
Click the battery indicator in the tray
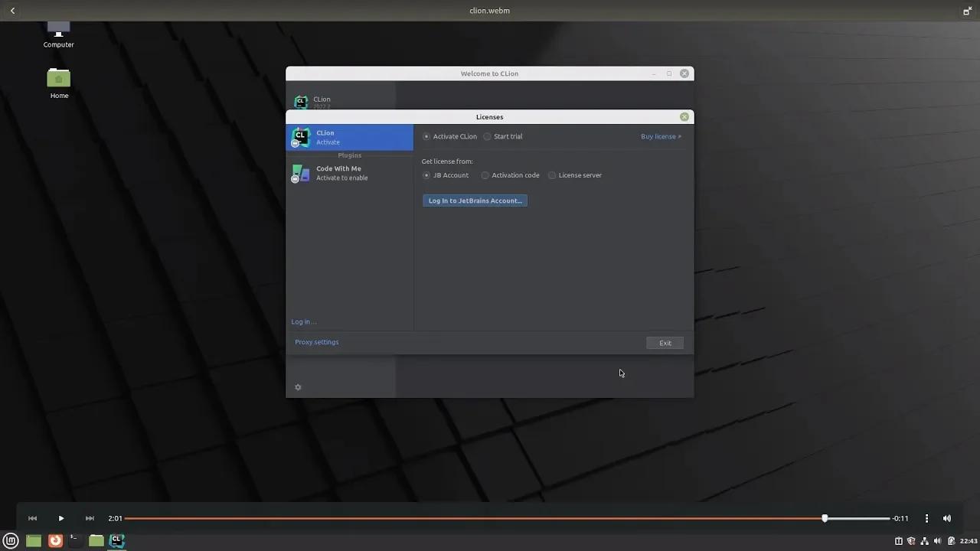[952, 541]
